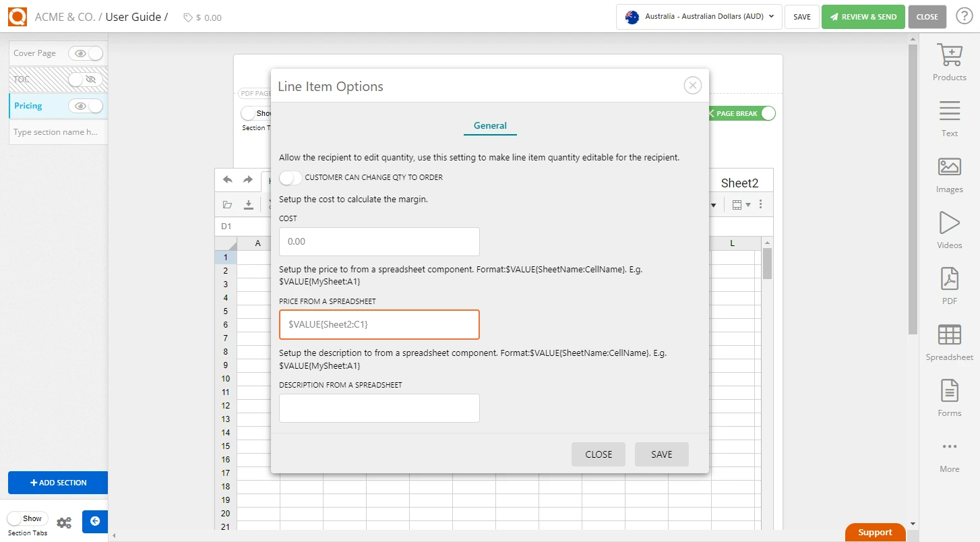Open the spreadsheet three-dot overflow menu
The height and width of the screenshot is (542, 980).
coord(760,204)
